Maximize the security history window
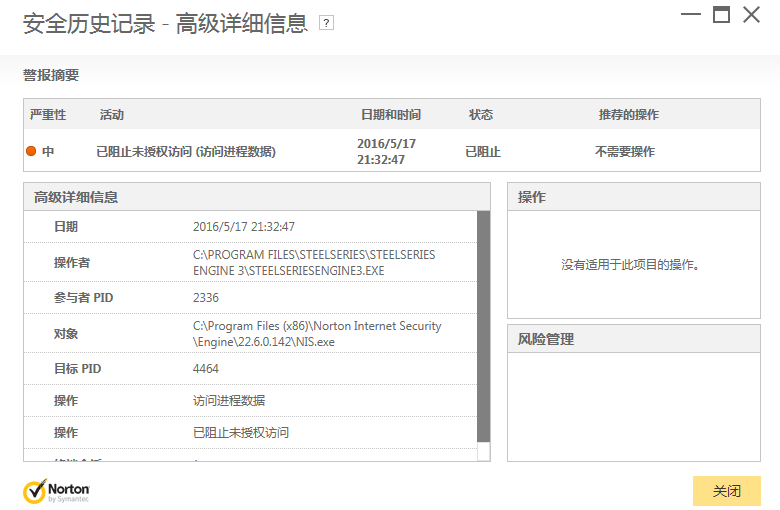Viewport: 780px width, 510px height. tap(721, 14)
